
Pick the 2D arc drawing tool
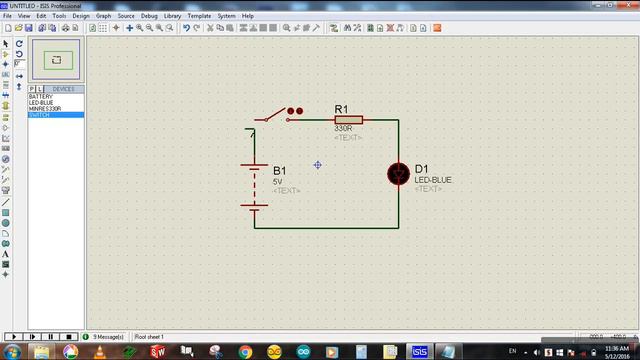pyautogui.click(x=6, y=233)
